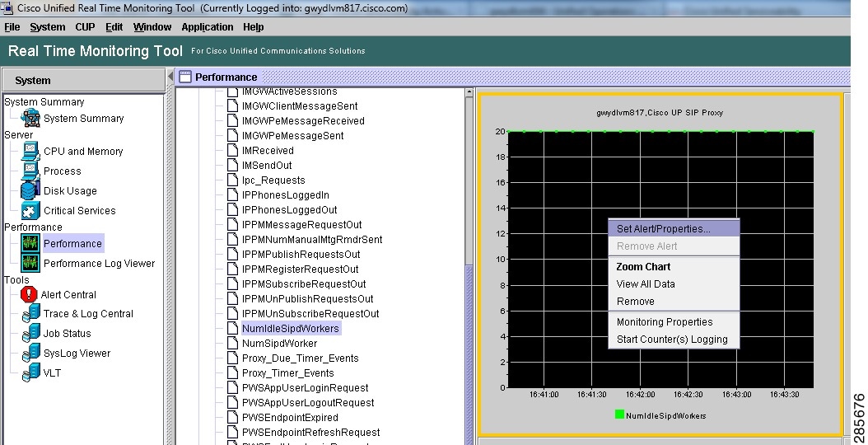The height and width of the screenshot is (445, 868).
Task: Select the IMGWPeMessageSent counter
Action: pos(293,136)
